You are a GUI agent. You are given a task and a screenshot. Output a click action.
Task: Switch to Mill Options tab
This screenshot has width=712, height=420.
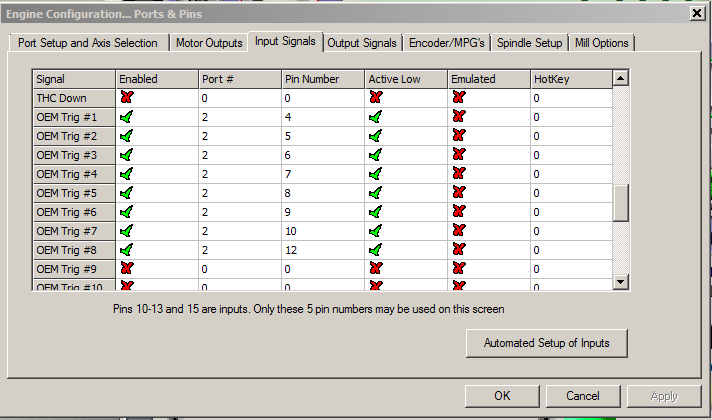[602, 43]
